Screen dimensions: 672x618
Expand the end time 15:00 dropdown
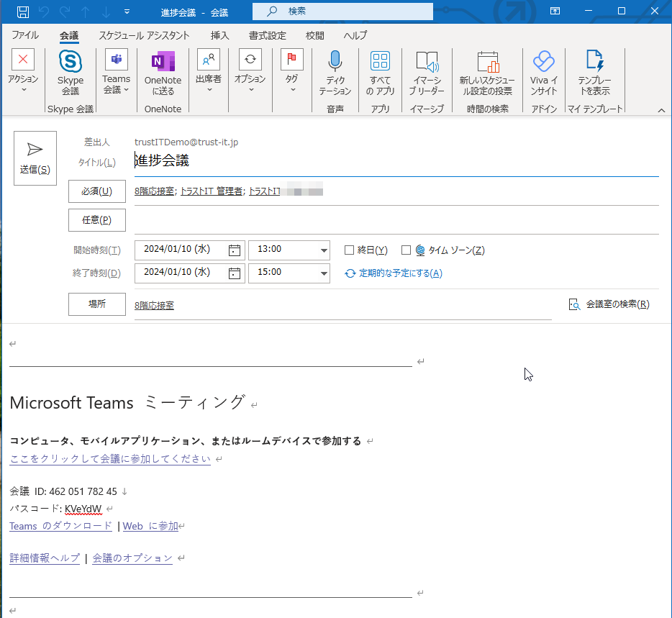pos(323,273)
